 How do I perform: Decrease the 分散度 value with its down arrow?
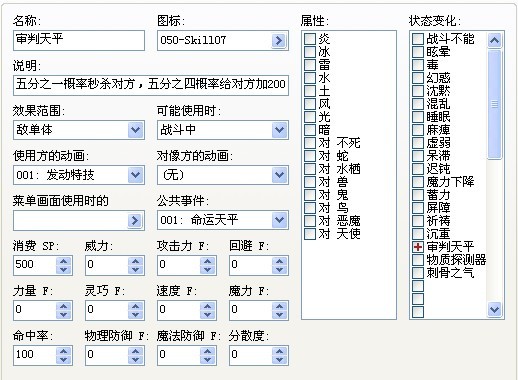point(280,360)
